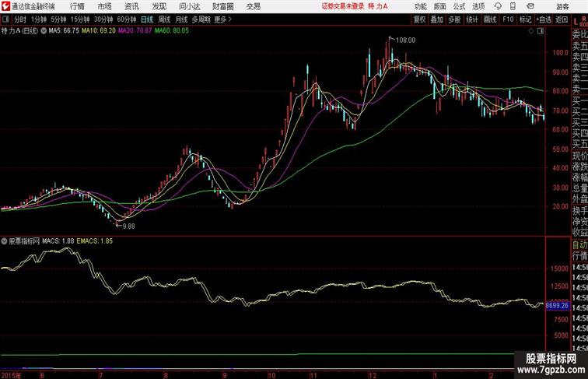Click the diamond icon above the chart

[x=531, y=31]
